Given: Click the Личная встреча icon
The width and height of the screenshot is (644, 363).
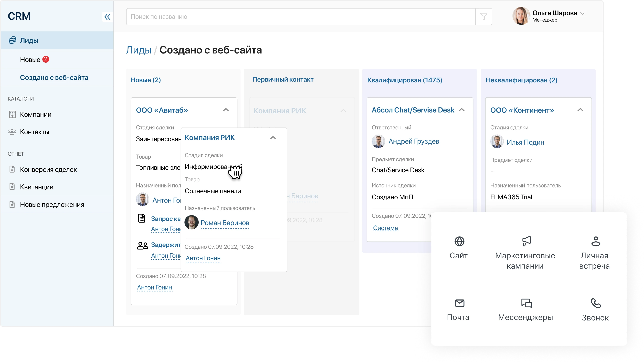Looking at the screenshot, I should (596, 241).
